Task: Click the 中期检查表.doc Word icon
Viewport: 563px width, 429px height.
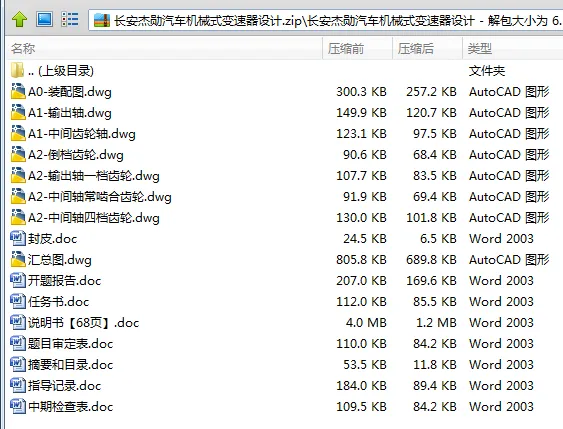Action: tap(18, 406)
